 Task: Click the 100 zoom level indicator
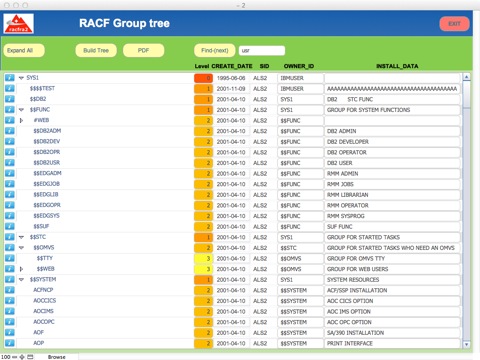coord(6,357)
